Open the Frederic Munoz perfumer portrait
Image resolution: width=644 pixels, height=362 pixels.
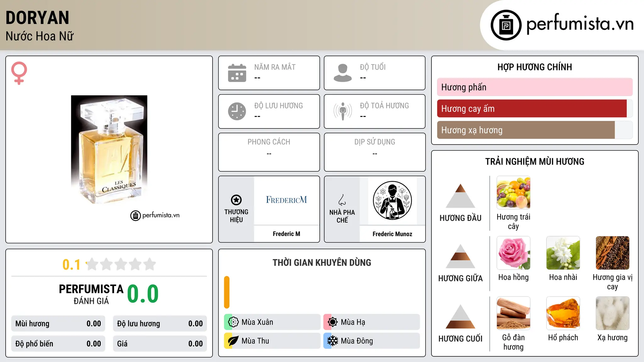[392, 200]
